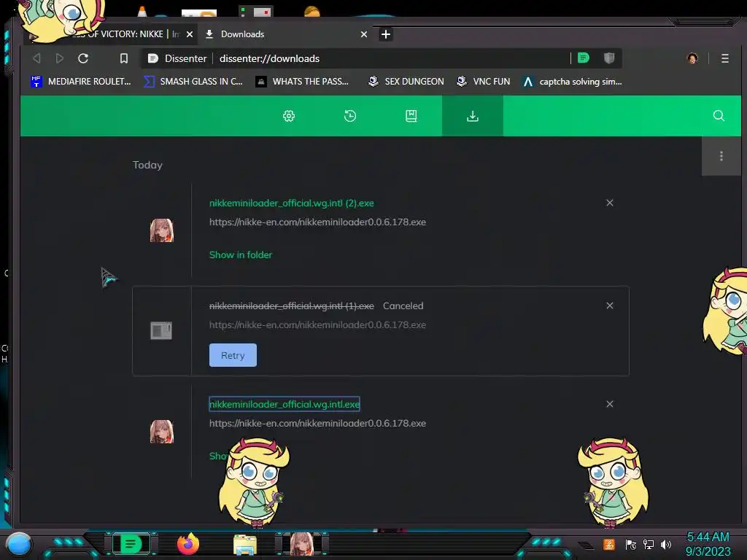
Task: Open the network tray icon
Action: [x=649, y=544]
